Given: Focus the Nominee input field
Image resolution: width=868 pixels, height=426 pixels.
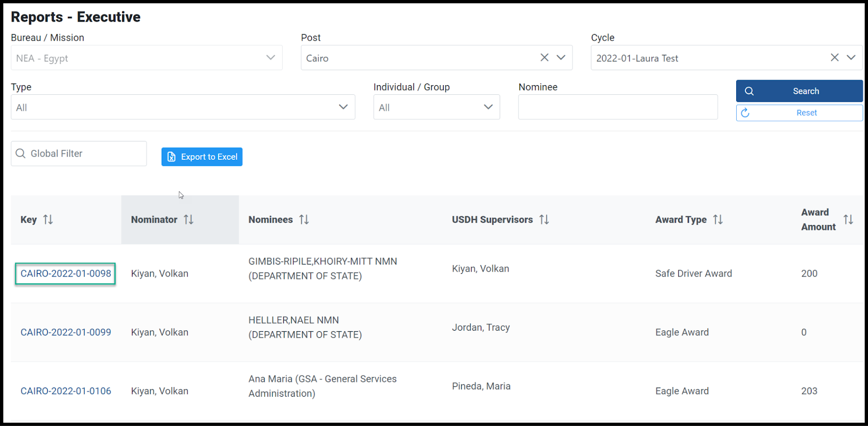Looking at the screenshot, I should pyautogui.click(x=618, y=107).
